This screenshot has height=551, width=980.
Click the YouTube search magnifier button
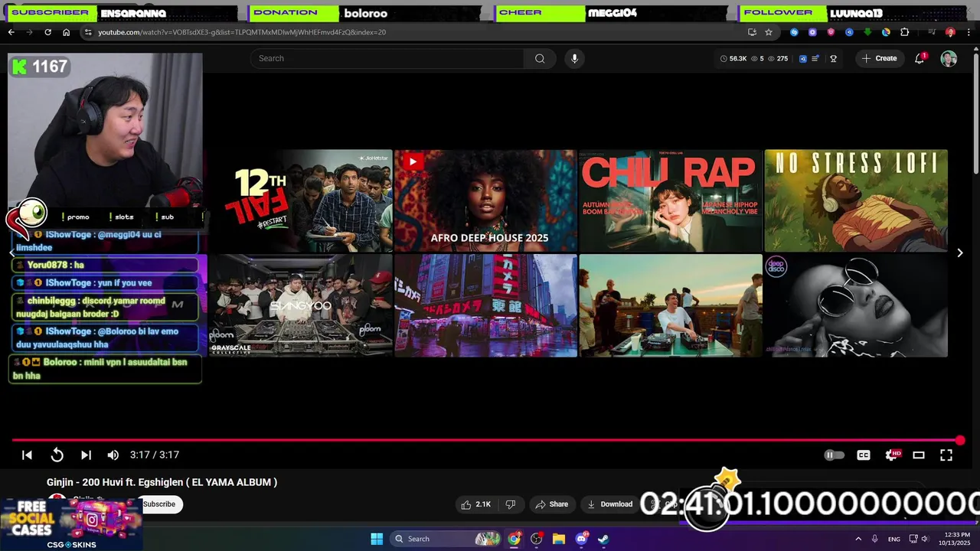[x=540, y=58]
